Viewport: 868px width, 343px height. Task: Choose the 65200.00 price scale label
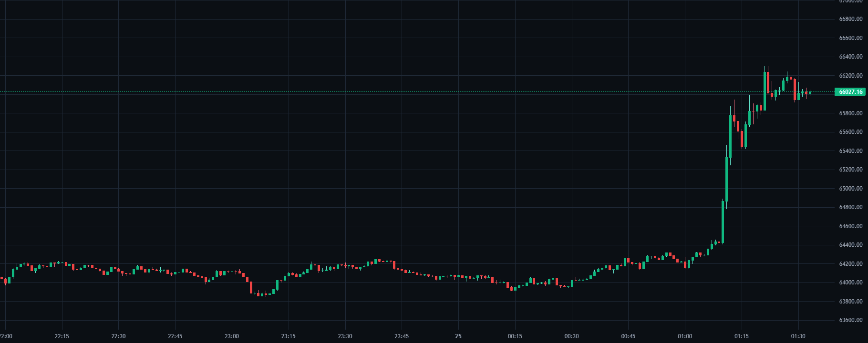click(x=851, y=170)
